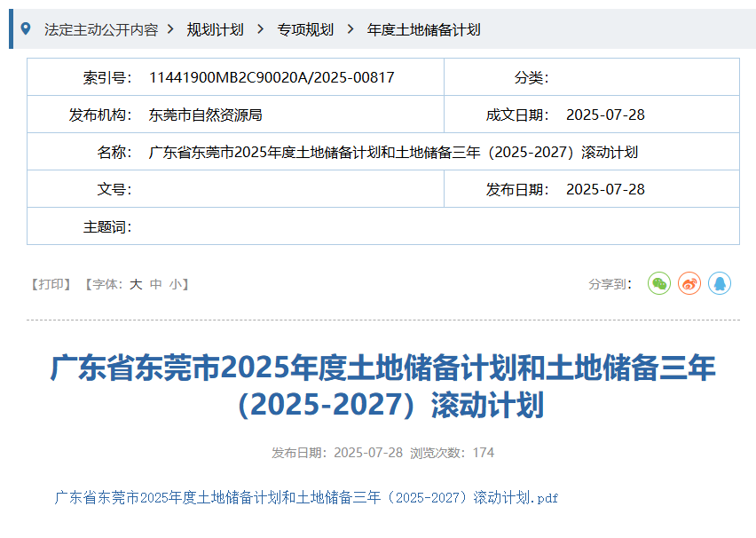This screenshot has height=538, width=756.
Task: Click the 主题词 label
Action: (x=107, y=226)
